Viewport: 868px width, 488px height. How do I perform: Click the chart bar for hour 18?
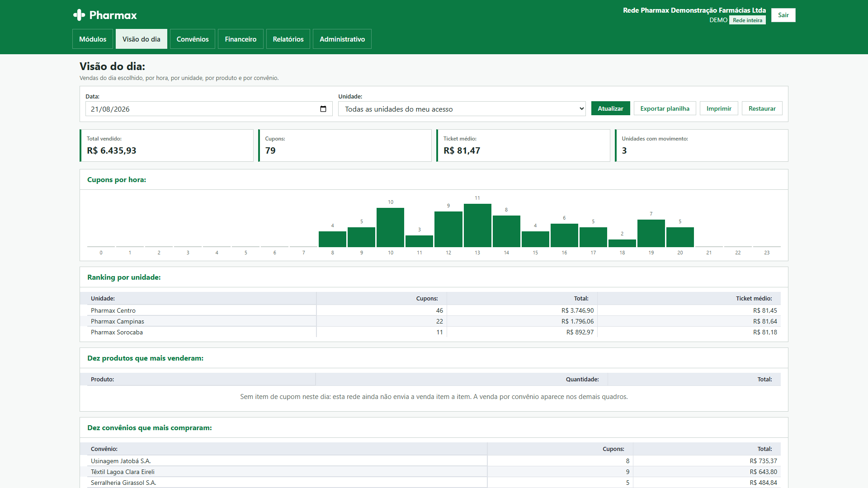[x=622, y=243]
